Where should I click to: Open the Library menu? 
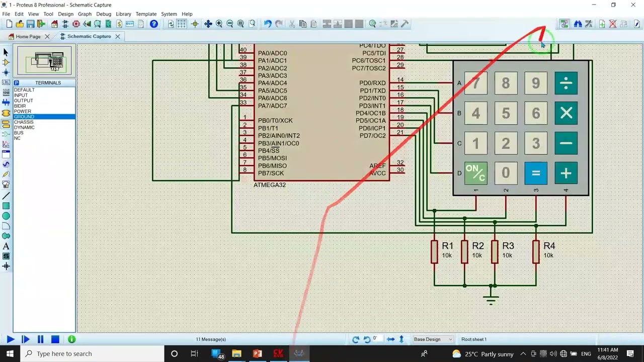[123, 14]
